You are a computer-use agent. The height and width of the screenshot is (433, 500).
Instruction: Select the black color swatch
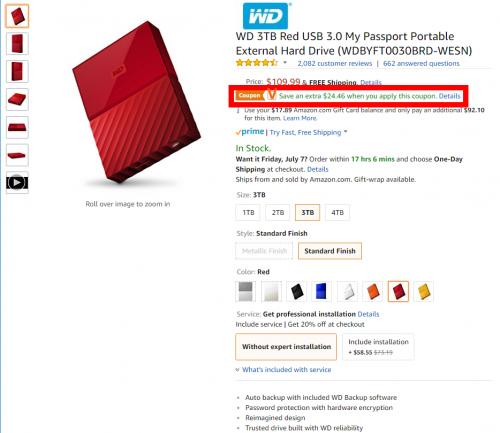click(x=297, y=292)
